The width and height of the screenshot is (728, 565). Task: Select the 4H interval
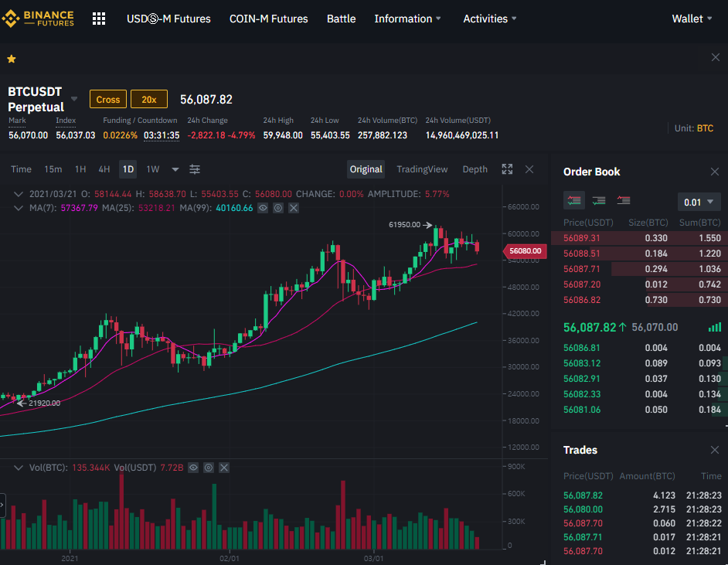(x=104, y=169)
